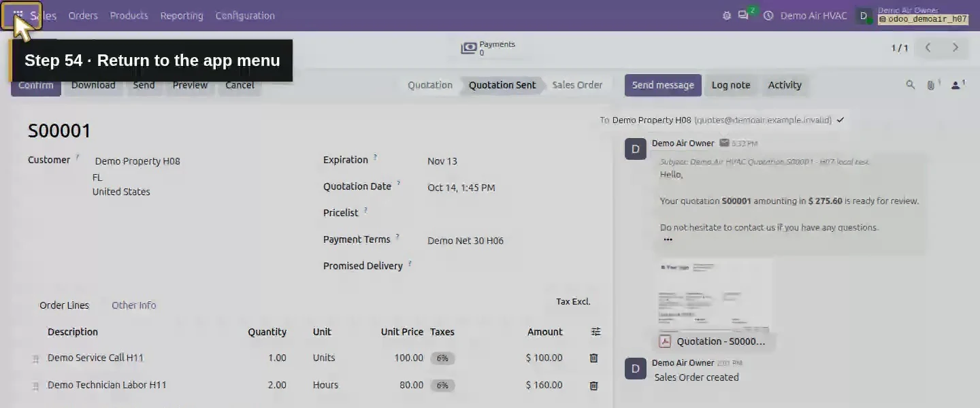Viewport: 980px width, 408px height.
Task: Open the debug bug icon in navbar
Action: [726, 16]
